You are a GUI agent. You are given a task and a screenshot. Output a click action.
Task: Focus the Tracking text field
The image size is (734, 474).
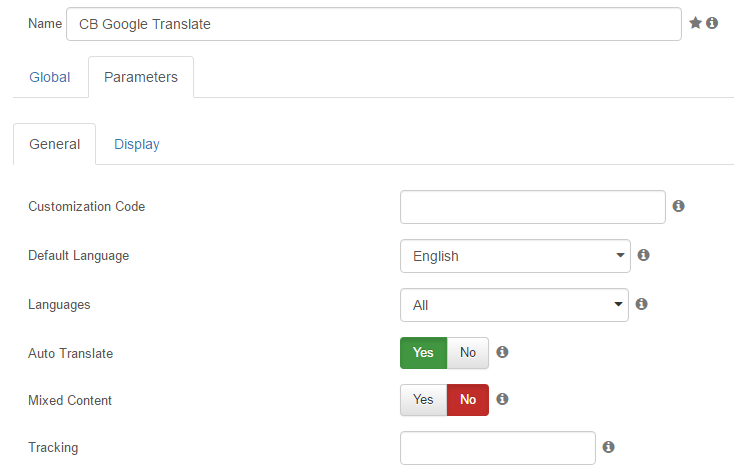point(498,448)
